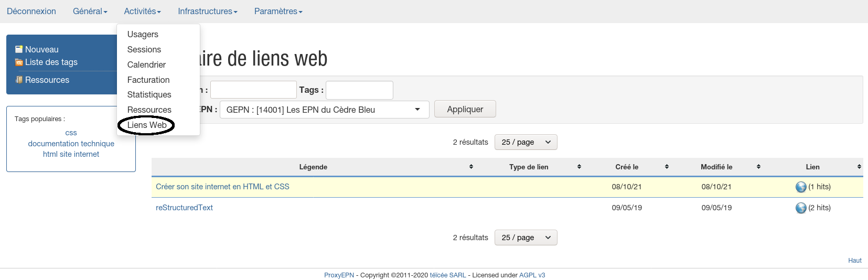This screenshot has height=280, width=868.
Task: Click the Tags input field
Action: (x=359, y=90)
